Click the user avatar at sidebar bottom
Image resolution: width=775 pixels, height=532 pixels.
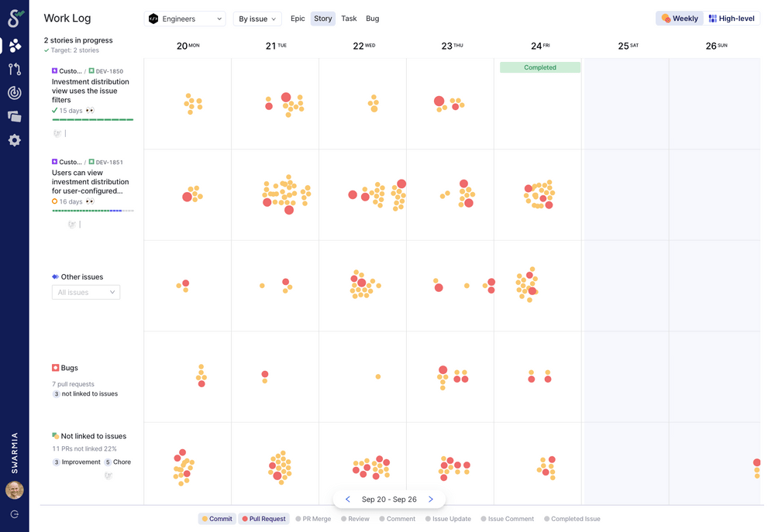click(14, 489)
